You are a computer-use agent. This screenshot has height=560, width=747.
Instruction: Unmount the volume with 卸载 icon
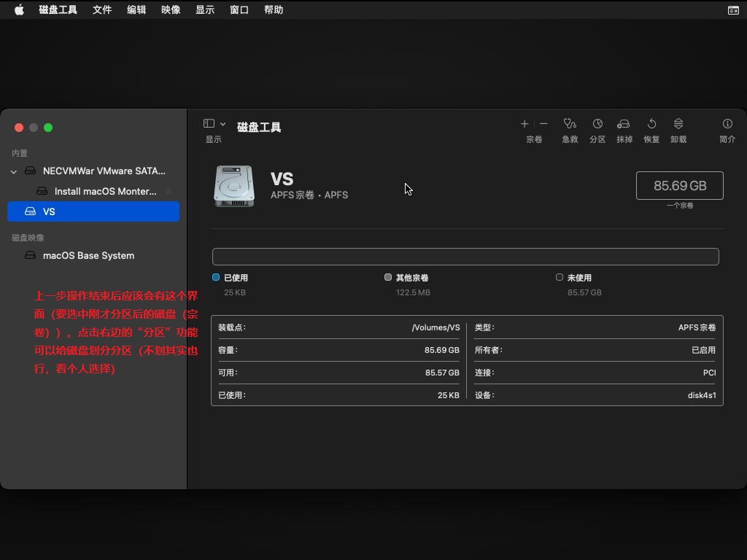click(x=678, y=124)
